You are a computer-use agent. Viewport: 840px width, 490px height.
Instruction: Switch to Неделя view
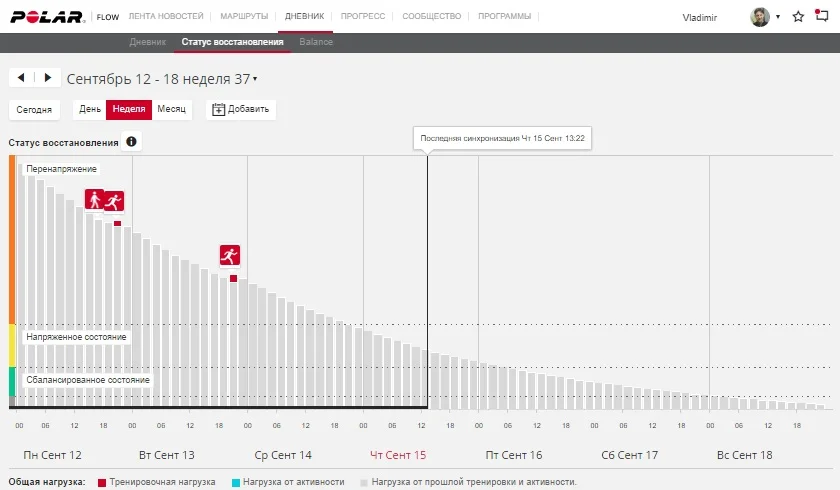point(129,109)
